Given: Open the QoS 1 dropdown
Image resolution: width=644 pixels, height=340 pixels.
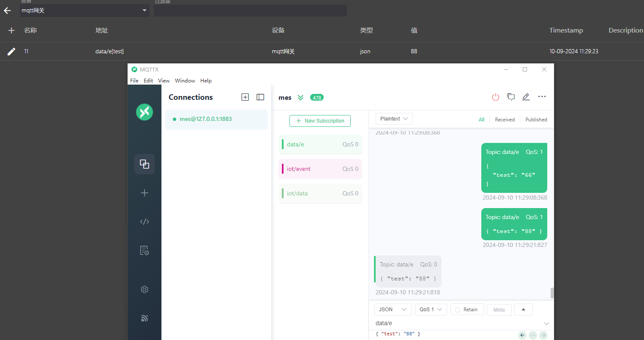Looking at the screenshot, I should coord(431,310).
